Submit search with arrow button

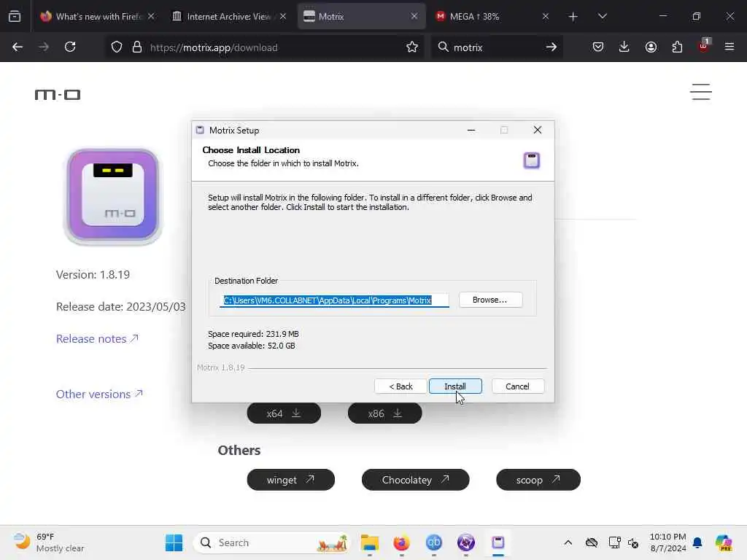[x=551, y=47]
